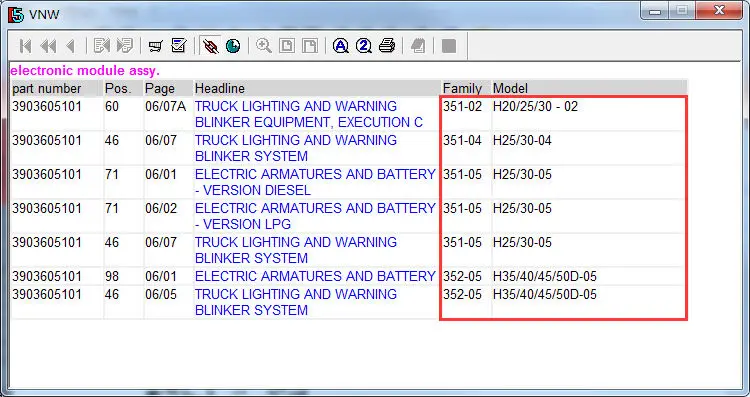Click the next document page icon
750x397 pixels.
[124, 46]
